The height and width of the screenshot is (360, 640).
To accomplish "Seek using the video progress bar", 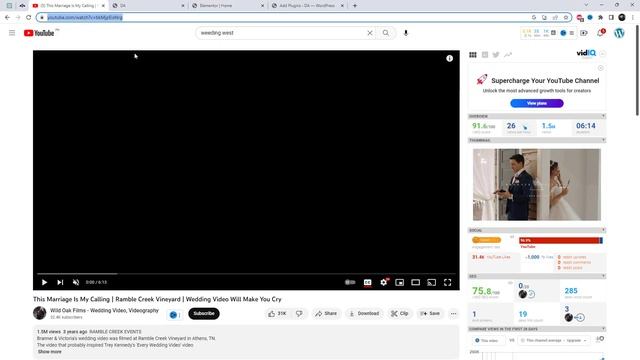I will (246, 273).
